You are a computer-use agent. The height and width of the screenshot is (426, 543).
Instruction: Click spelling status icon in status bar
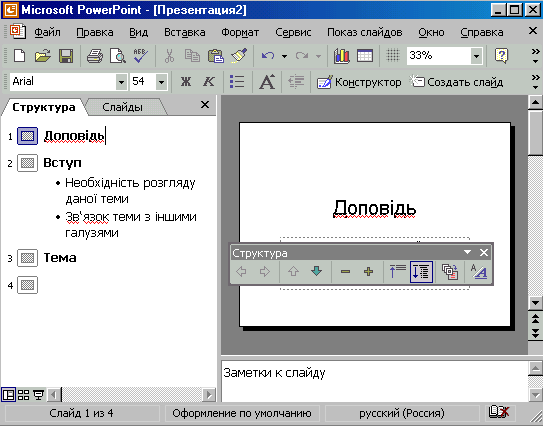[499, 412]
